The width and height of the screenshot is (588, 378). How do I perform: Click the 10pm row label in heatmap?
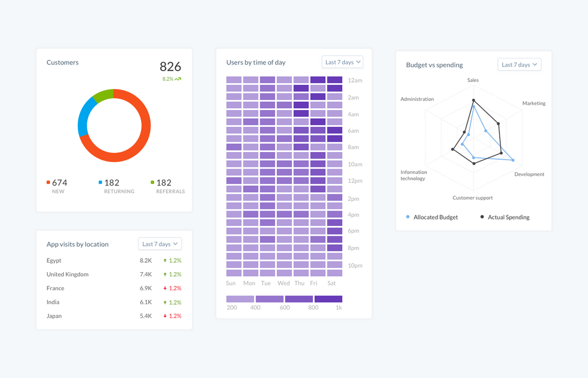355,266
